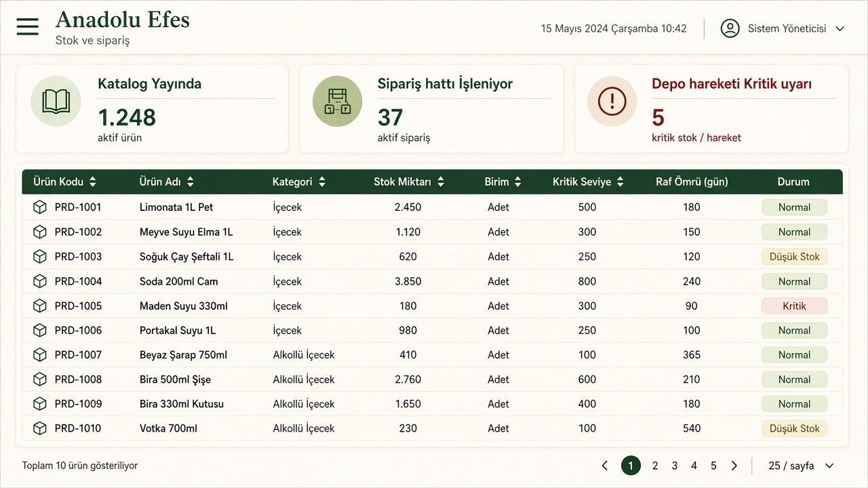Screen dimensions: 868x488
Task: Click product name Portakal Suyu 1L
Action: (178, 330)
